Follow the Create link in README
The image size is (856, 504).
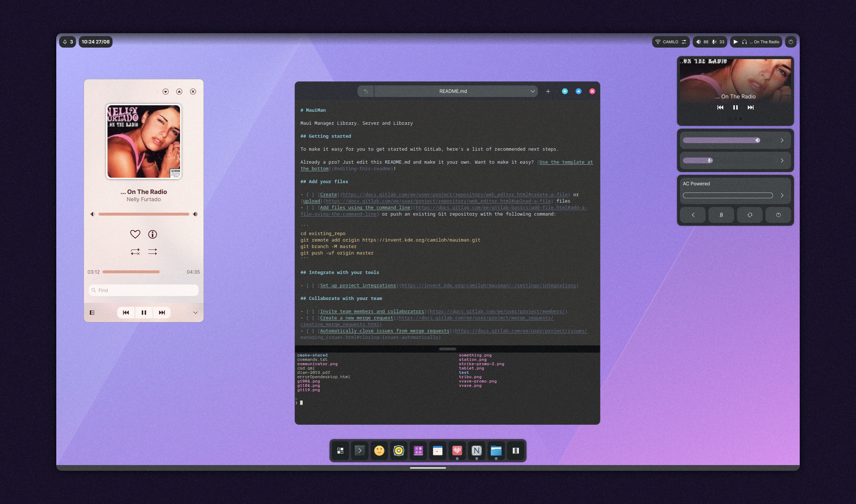coord(328,195)
